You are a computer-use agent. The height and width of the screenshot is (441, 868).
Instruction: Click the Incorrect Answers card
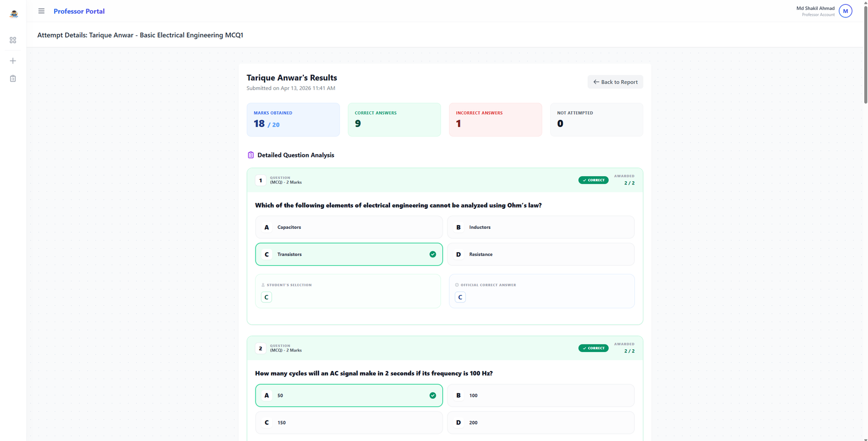(495, 120)
